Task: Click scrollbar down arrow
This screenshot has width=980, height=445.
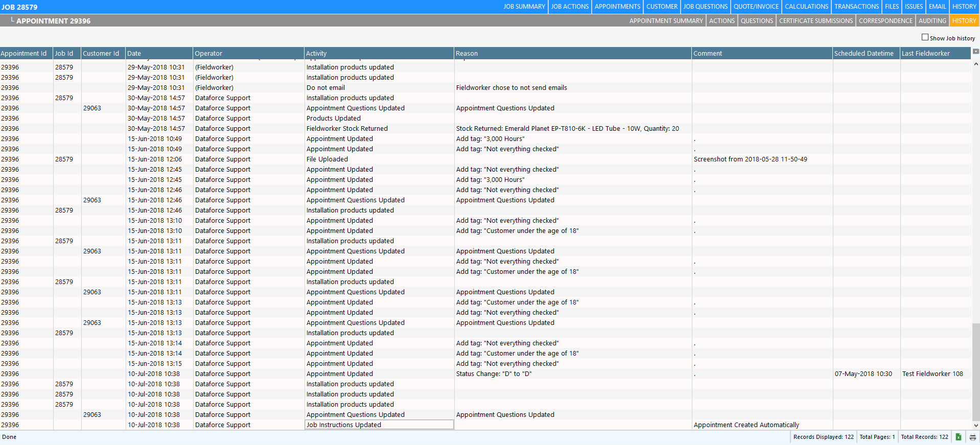Action: point(976,425)
